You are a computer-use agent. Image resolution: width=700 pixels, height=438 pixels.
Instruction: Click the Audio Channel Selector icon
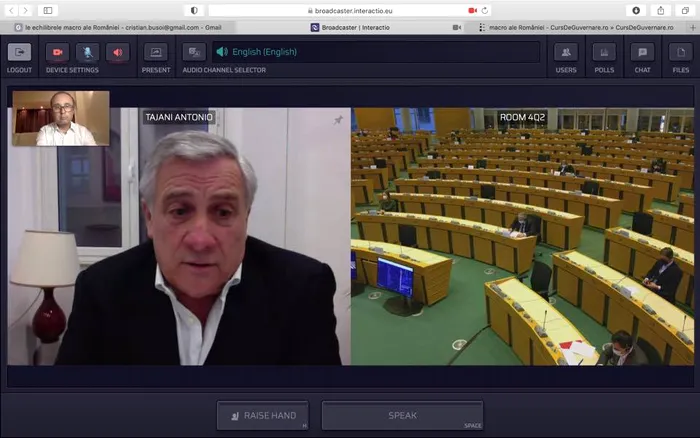click(194, 52)
